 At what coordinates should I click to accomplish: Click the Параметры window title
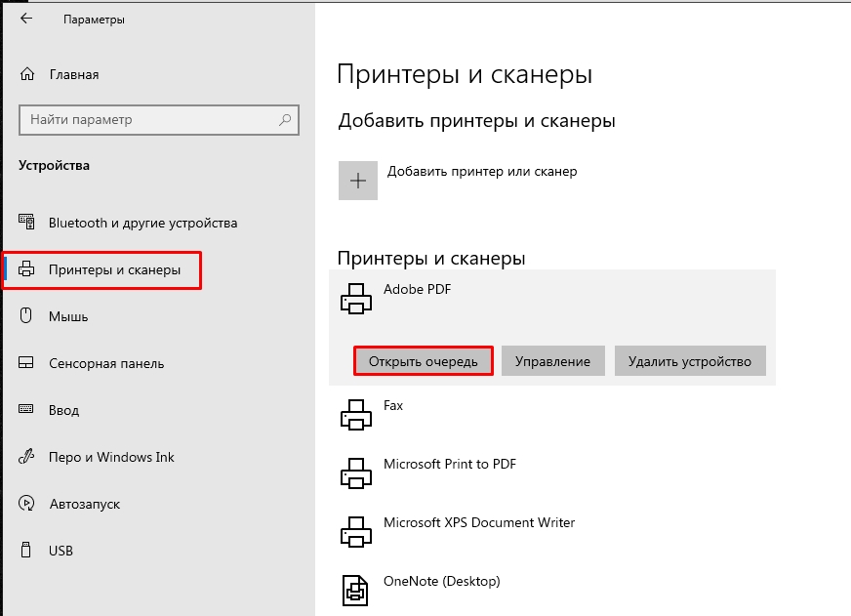94,20
